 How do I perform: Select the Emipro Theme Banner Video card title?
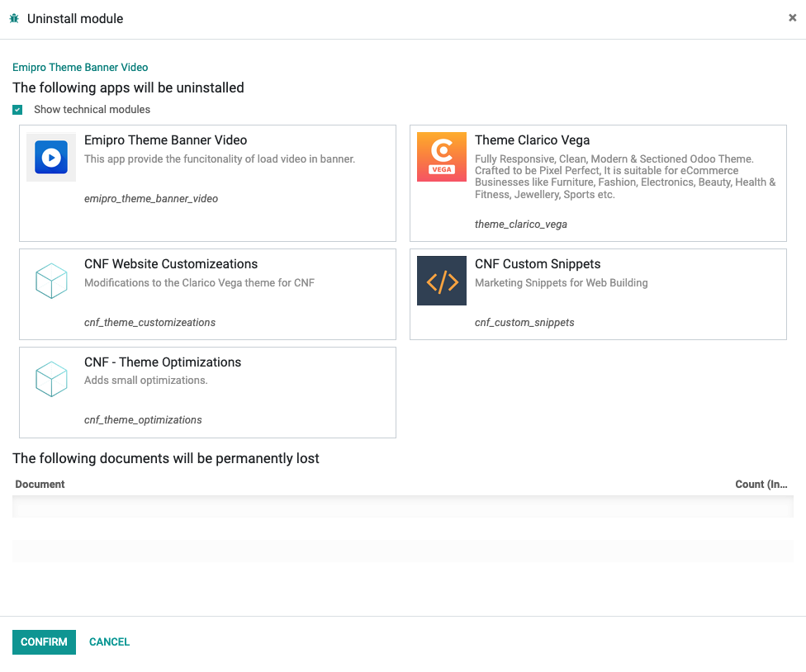click(165, 140)
